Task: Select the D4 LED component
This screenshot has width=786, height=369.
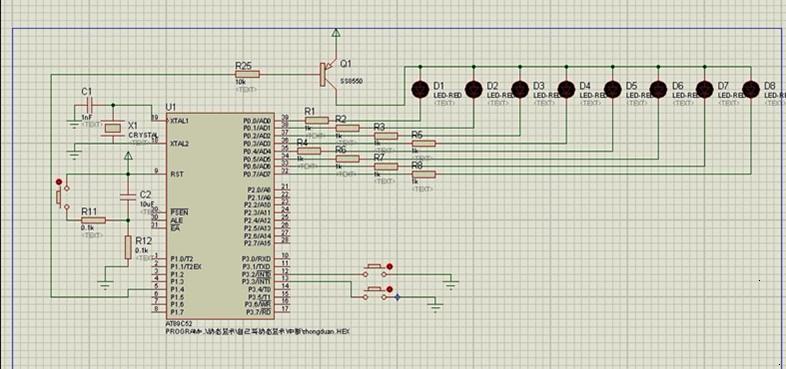Action: click(x=566, y=89)
